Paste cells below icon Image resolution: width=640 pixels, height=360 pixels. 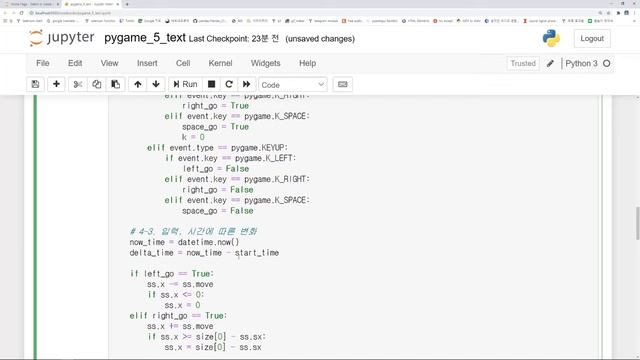[x=116, y=84]
